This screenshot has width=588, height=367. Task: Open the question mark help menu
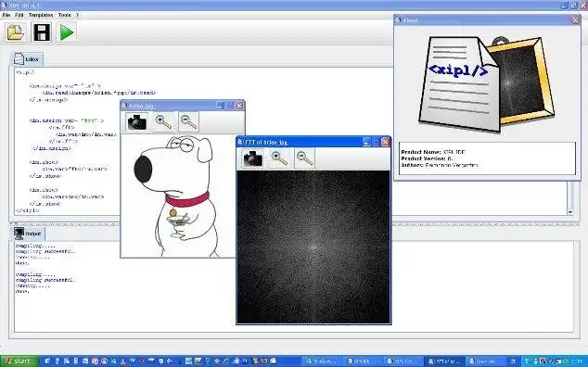tap(78, 15)
